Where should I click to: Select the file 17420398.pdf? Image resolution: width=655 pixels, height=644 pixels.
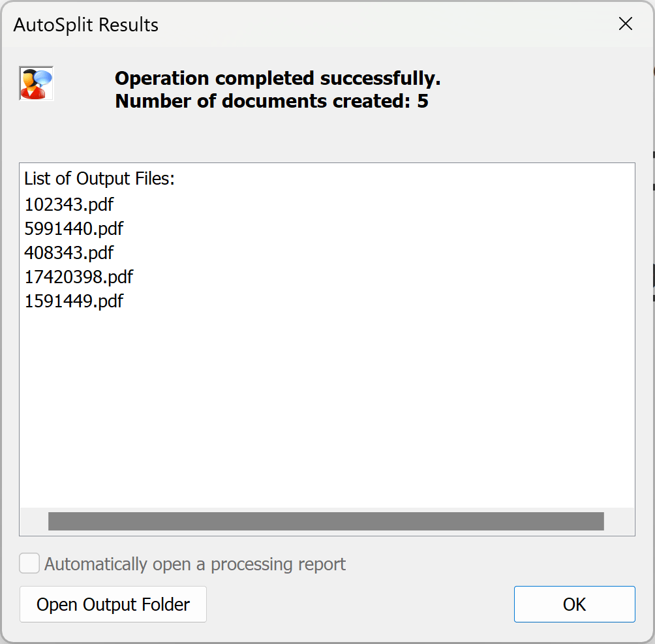78,277
